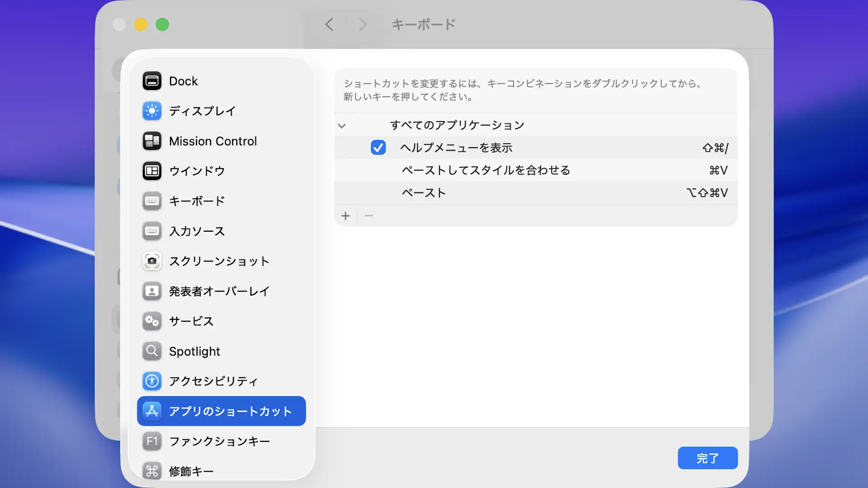Image resolution: width=868 pixels, height=488 pixels.
Task: Select アクセシビリティ label
Action: (213, 381)
